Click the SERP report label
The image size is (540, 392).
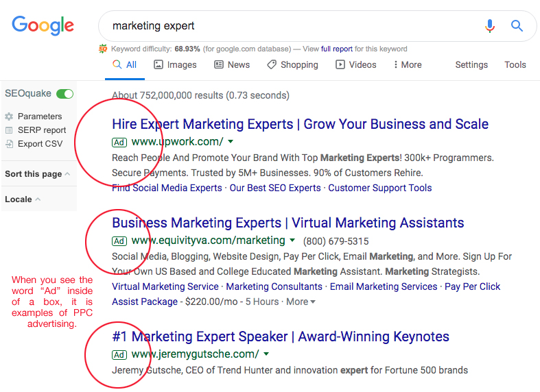tap(42, 130)
